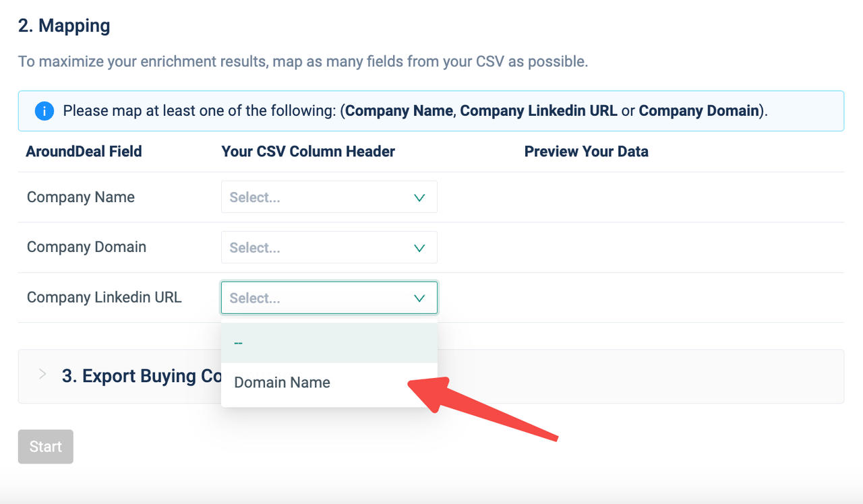The height and width of the screenshot is (504, 863).
Task: Click the Your CSV Column Header heading
Action: click(308, 152)
